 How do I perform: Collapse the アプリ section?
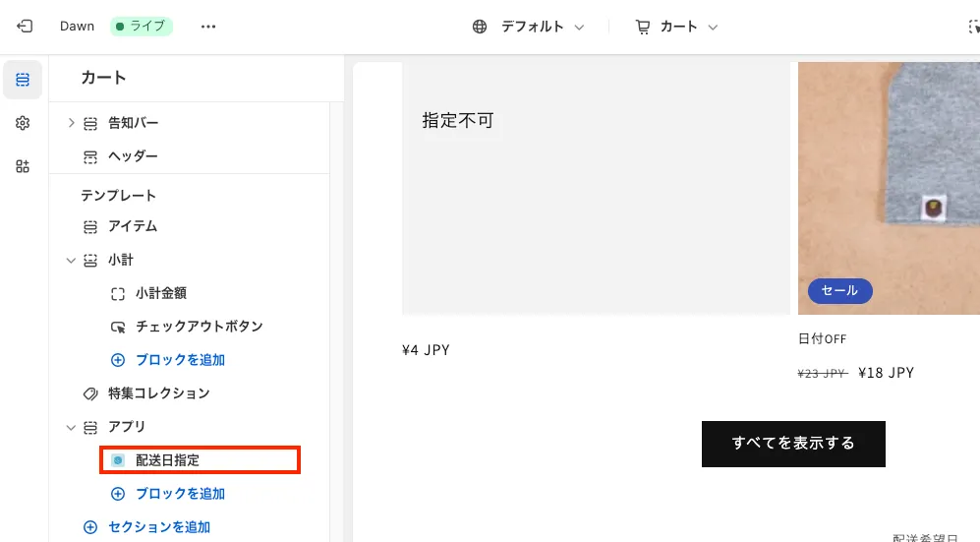71,427
